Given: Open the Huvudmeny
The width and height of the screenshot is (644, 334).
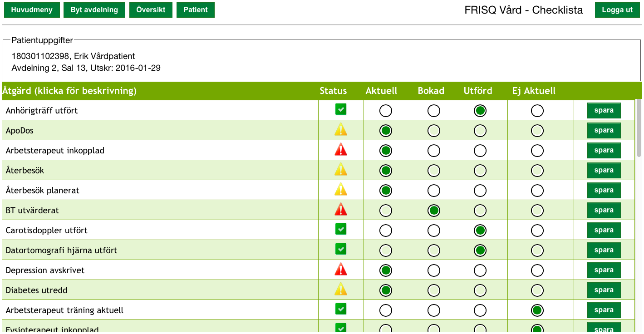Looking at the screenshot, I should pyautogui.click(x=32, y=10).
